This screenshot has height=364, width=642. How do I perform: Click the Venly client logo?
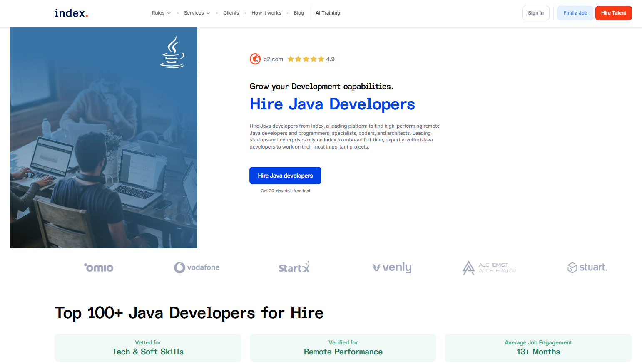(392, 267)
